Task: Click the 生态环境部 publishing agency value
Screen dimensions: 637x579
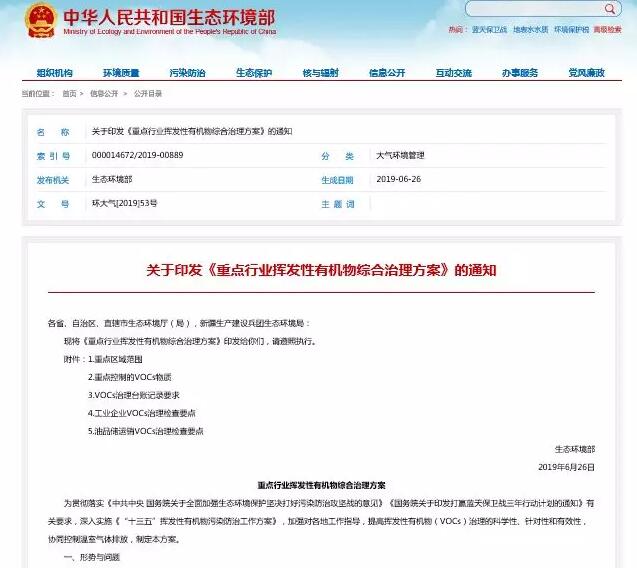Action: point(112,179)
